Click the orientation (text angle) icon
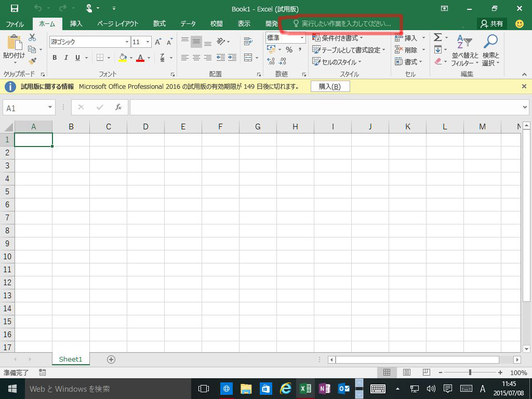Viewport: 532px width, 399px height. (221, 42)
